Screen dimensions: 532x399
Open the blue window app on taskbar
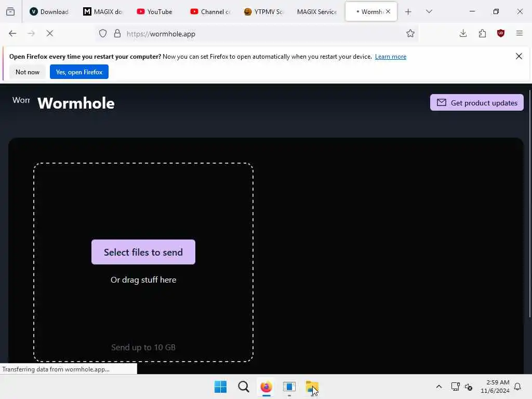pyautogui.click(x=289, y=387)
